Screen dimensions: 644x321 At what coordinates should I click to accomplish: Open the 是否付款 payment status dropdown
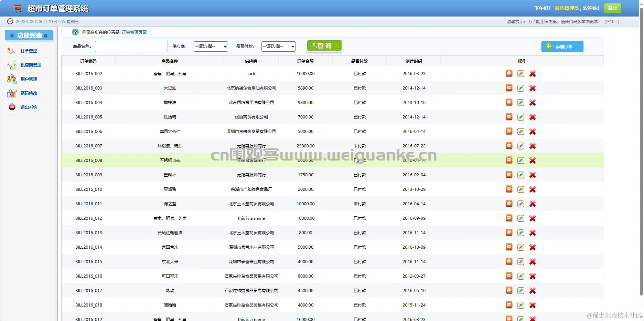pyautogui.click(x=279, y=46)
